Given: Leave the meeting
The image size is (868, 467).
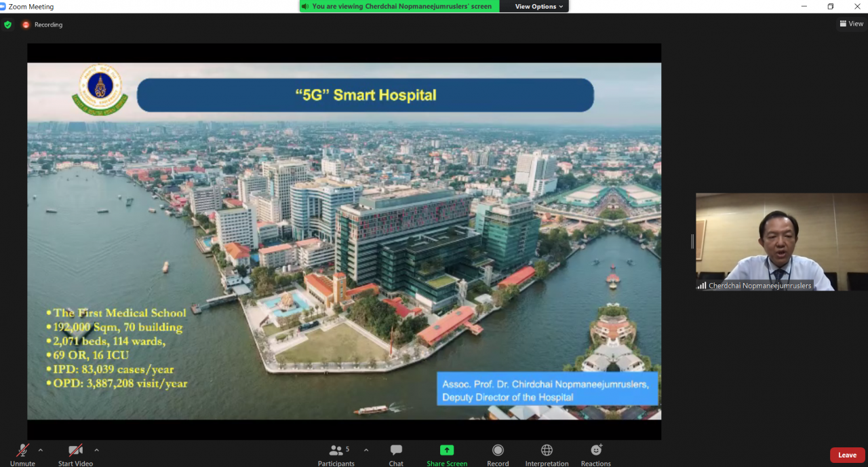Looking at the screenshot, I should tap(847, 455).
